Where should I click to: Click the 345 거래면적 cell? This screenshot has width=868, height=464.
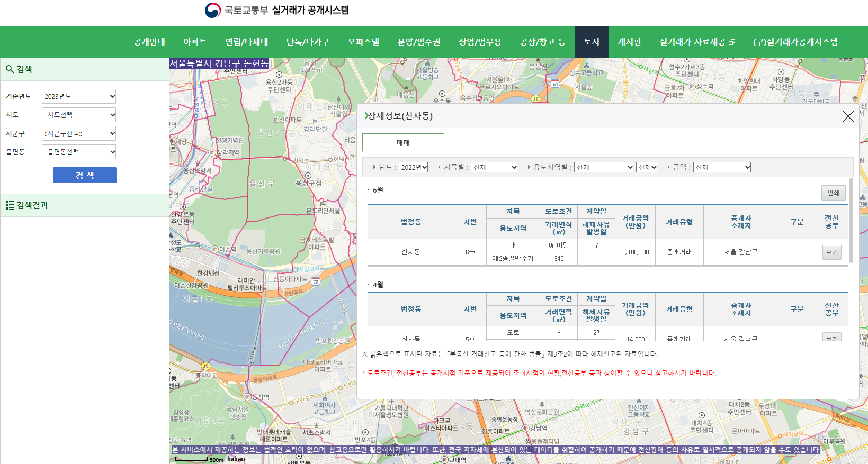tap(559, 259)
